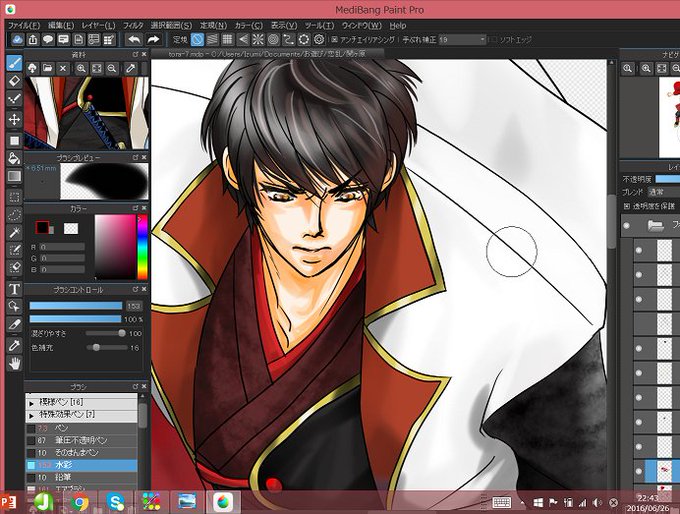Open the stabilizer correction value dropdown
Image resolution: width=680 pixels, height=514 pixels.
coord(462,39)
